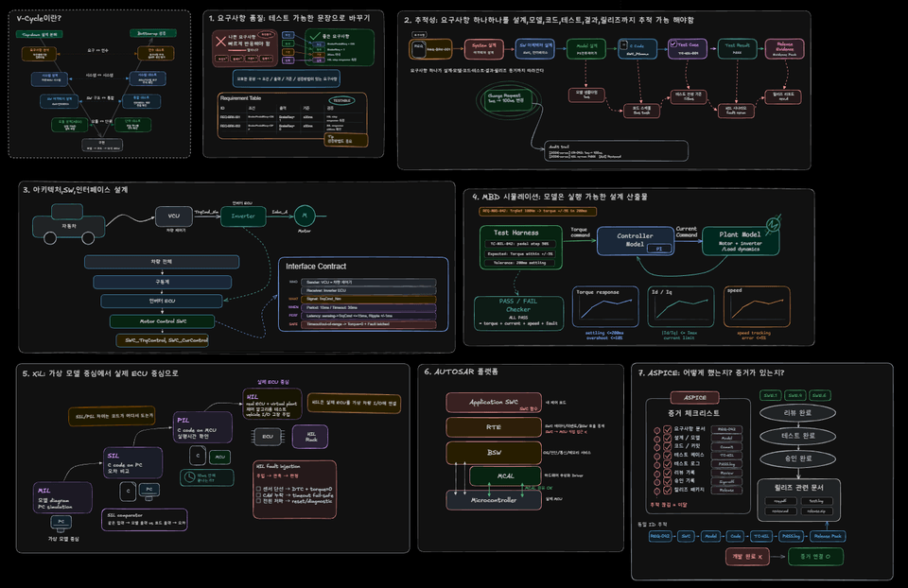Select the Interface Contract panel title
The height and width of the screenshot is (588, 908).
click(x=316, y=267)
